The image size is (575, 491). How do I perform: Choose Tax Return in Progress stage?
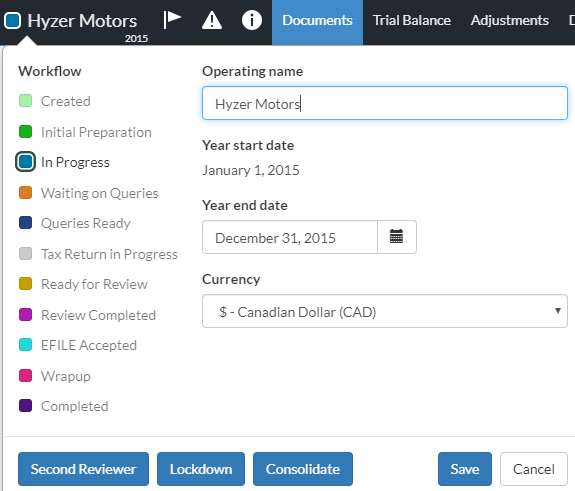click(x=98, y=254)
